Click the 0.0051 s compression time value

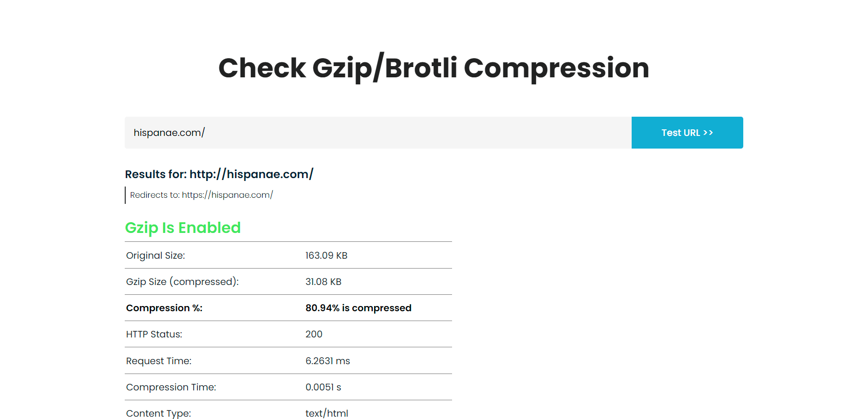click(323, 387)
